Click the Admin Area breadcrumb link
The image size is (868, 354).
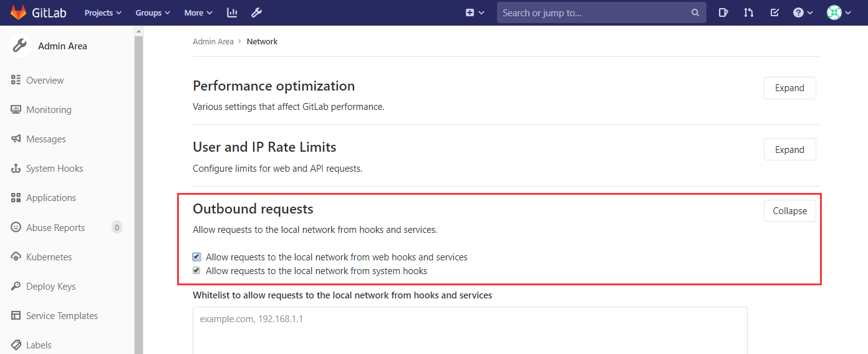pos(213,42)
